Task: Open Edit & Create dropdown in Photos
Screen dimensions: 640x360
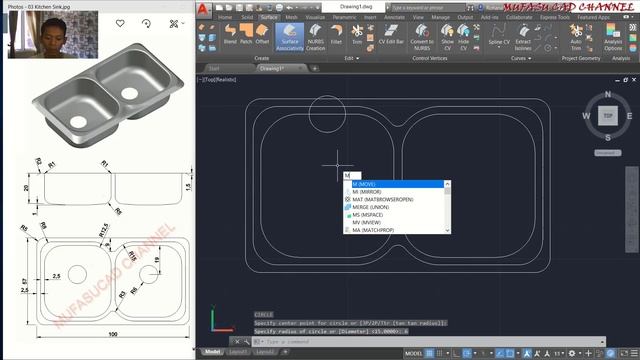Action: 177,24
